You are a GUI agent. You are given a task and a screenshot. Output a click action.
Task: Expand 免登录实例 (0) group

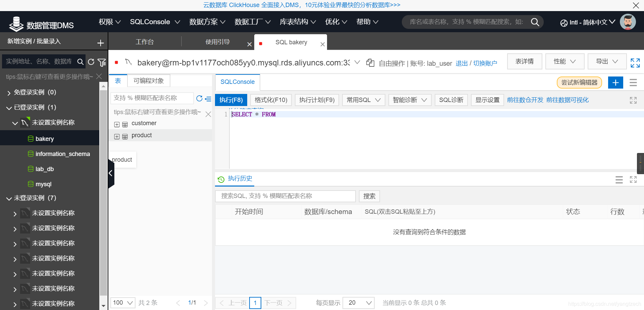coord(9,93)
